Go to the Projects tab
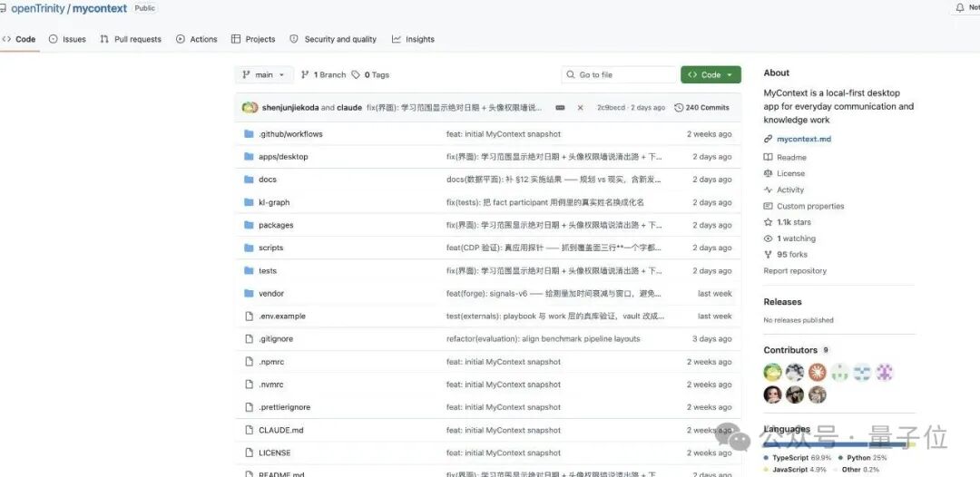Screen dimensions: 980x477 pos(253,39)
